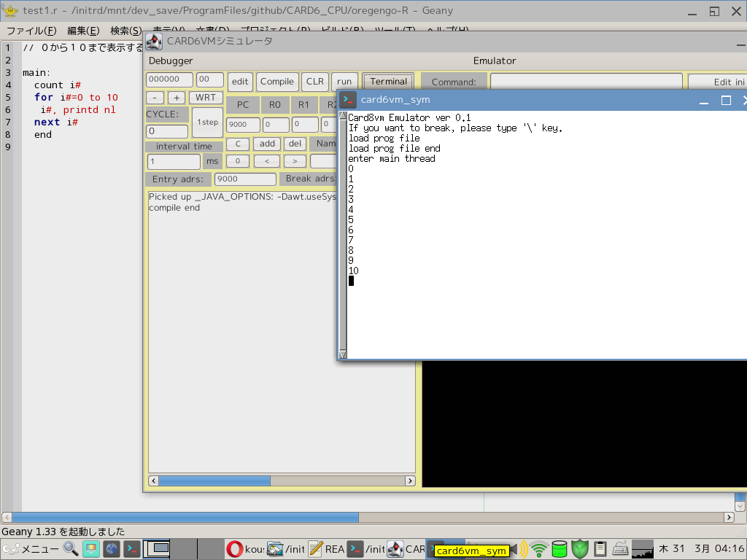Click the Terminal button in the simulator
This screenshot has height=560, width=747.
click(x=388, y=82)
